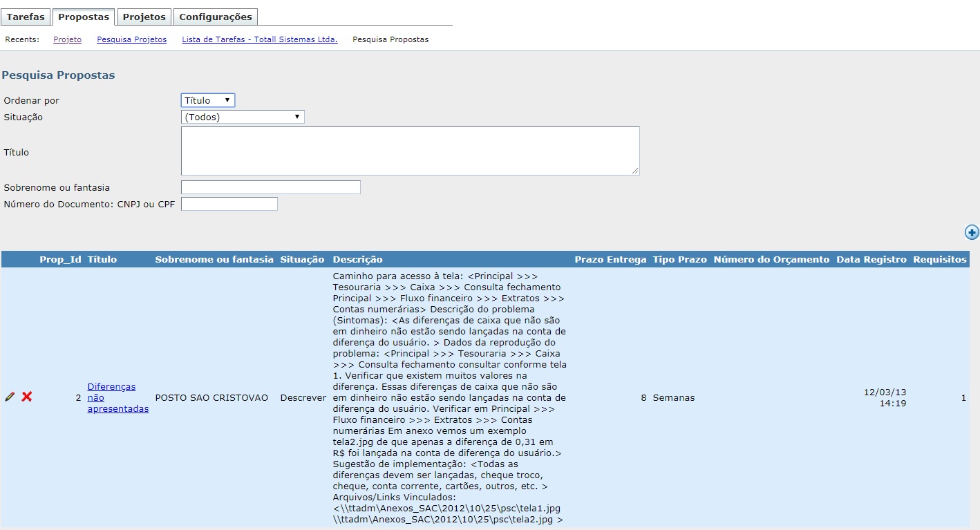The height and width of the screenshot is (530, 980).
Task: Click the Tipo Prazo column header
Action: (680, 259)
